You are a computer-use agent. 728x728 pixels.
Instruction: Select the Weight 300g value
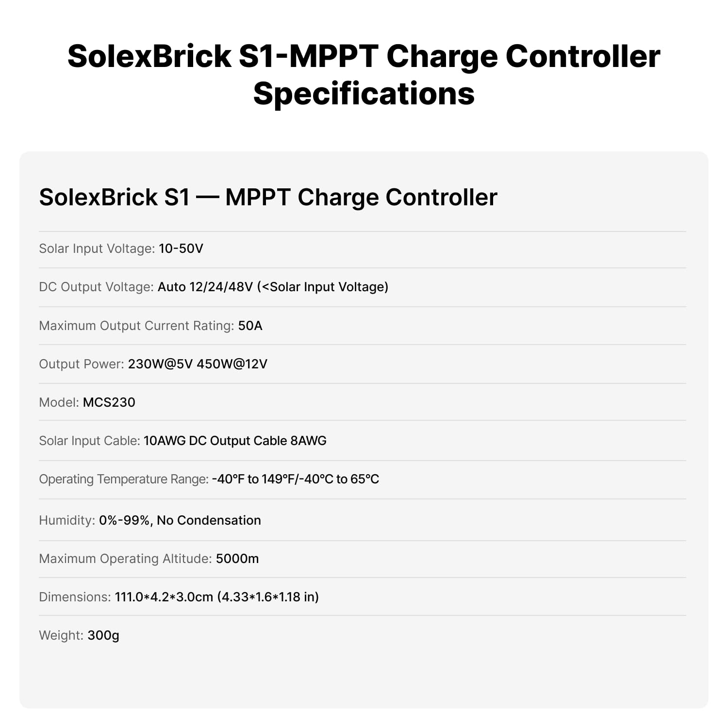pyautogui.click(x=103, y=635)
